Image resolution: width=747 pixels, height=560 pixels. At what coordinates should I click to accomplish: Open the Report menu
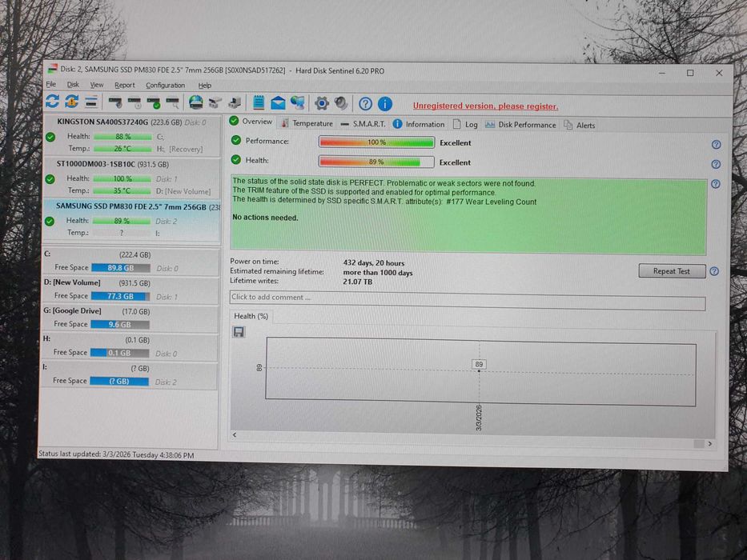(x=125, y=86)
